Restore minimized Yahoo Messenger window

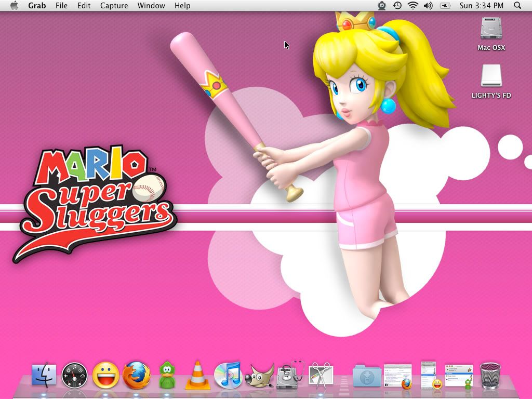click(x=431, y=375)
